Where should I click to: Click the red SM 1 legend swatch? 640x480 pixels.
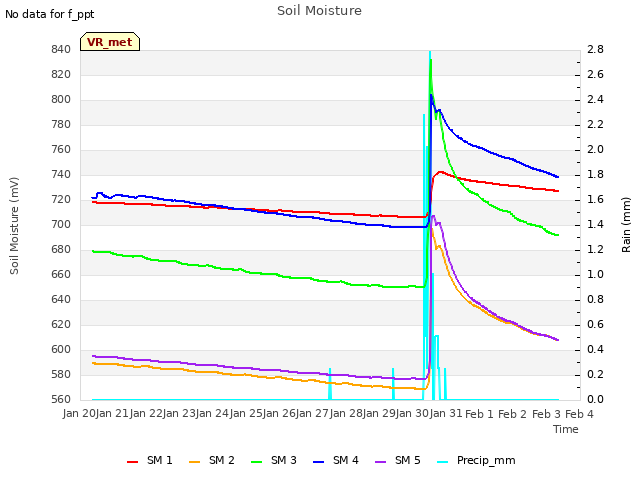click(x=133, y=462)
